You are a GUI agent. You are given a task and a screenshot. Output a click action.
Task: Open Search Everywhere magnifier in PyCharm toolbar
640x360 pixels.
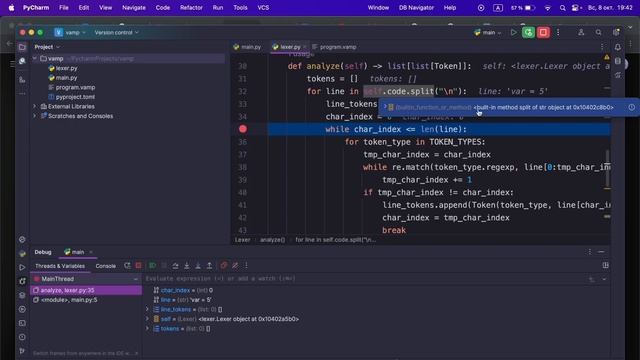598,32
